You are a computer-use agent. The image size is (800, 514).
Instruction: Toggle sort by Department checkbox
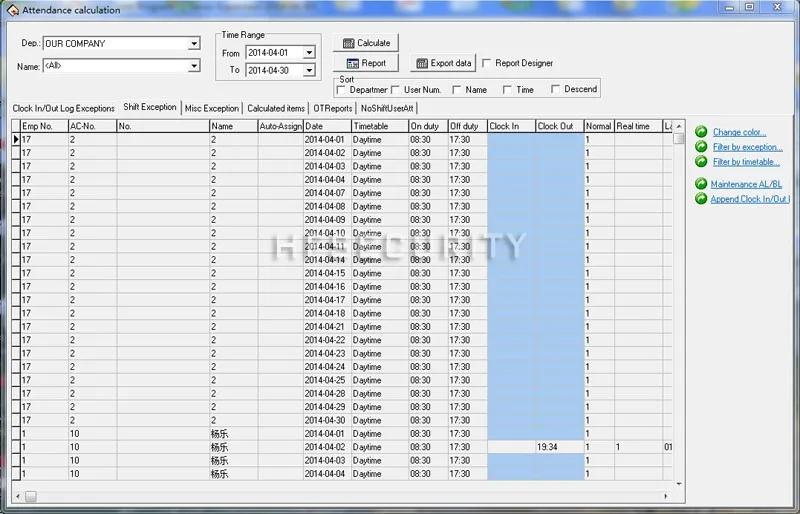click(341, 89)
